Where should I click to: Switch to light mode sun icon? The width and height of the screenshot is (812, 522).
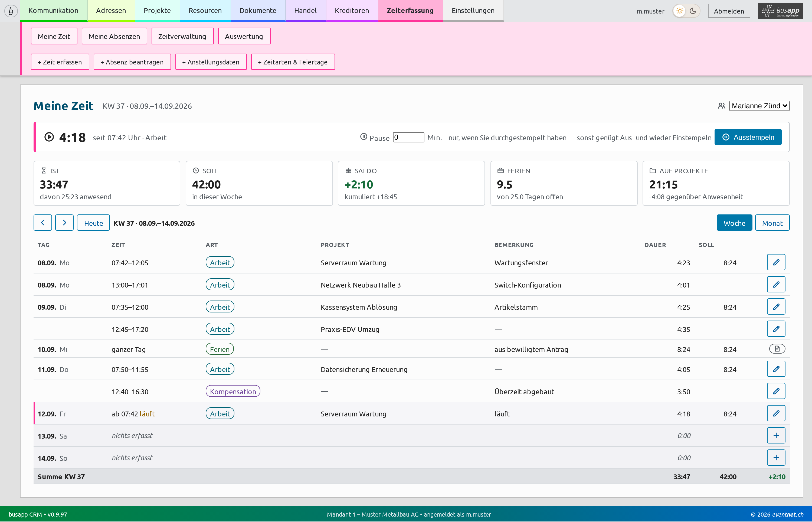coord(680,11)
